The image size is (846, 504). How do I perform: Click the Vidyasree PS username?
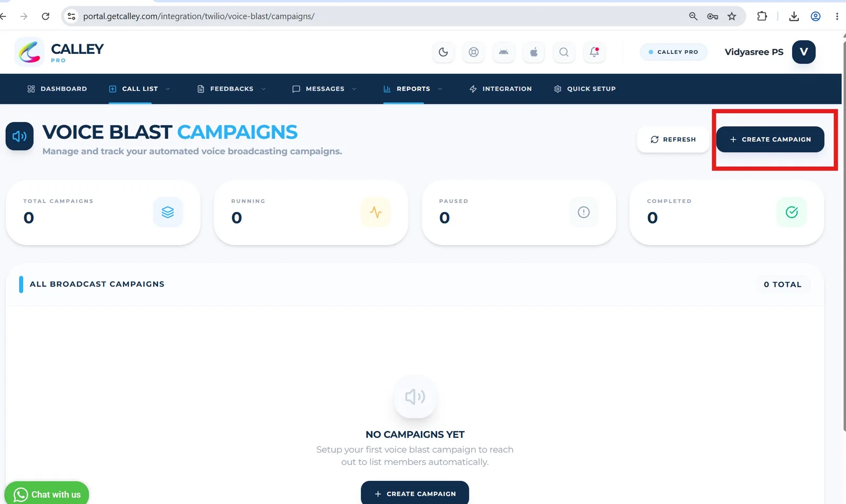(x=754, y=52)
